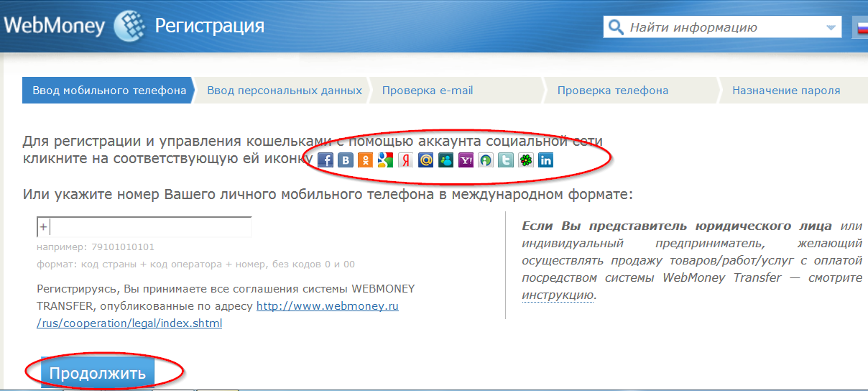Log in via the purple Yahoo icon
Screen dimensions: 868x391
pyautogui.click(x=466, y=160)
